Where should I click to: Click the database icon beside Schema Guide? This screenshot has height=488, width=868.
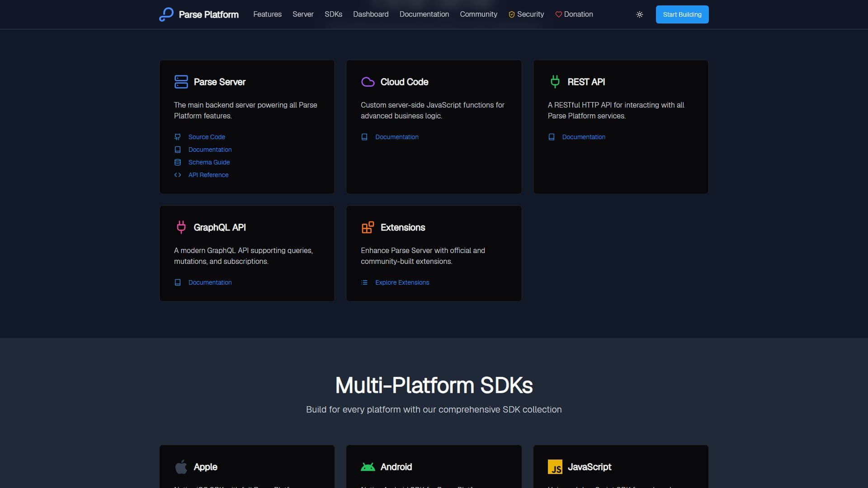178,162
